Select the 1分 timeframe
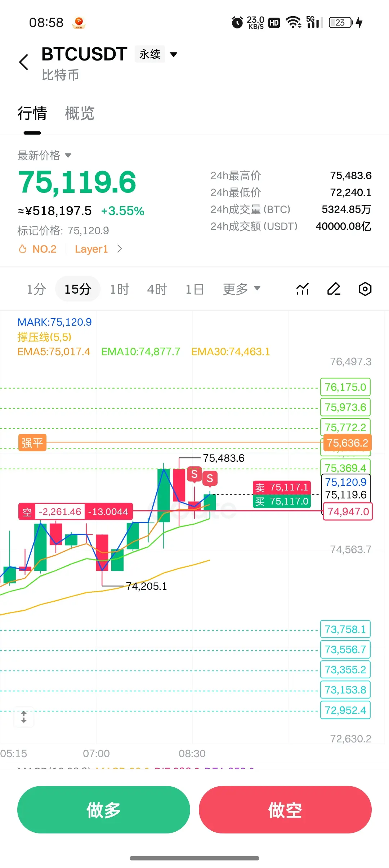 click(x=36, y=289)
